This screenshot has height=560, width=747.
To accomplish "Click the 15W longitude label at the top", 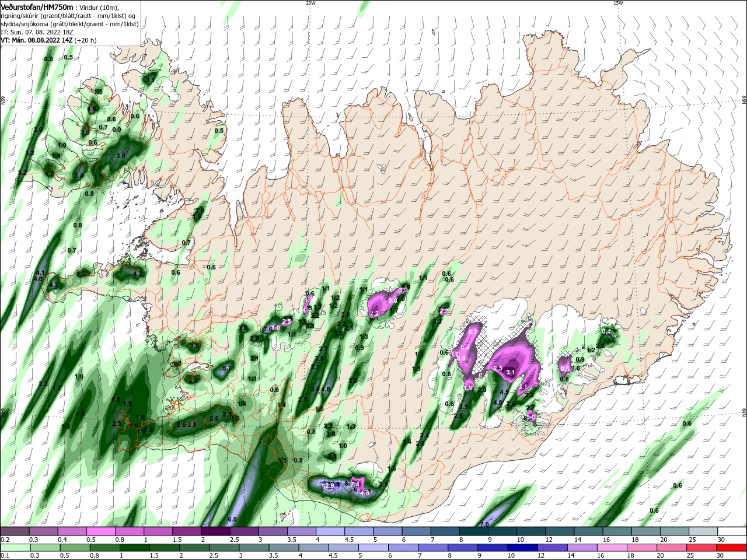I will coord(618,3).
